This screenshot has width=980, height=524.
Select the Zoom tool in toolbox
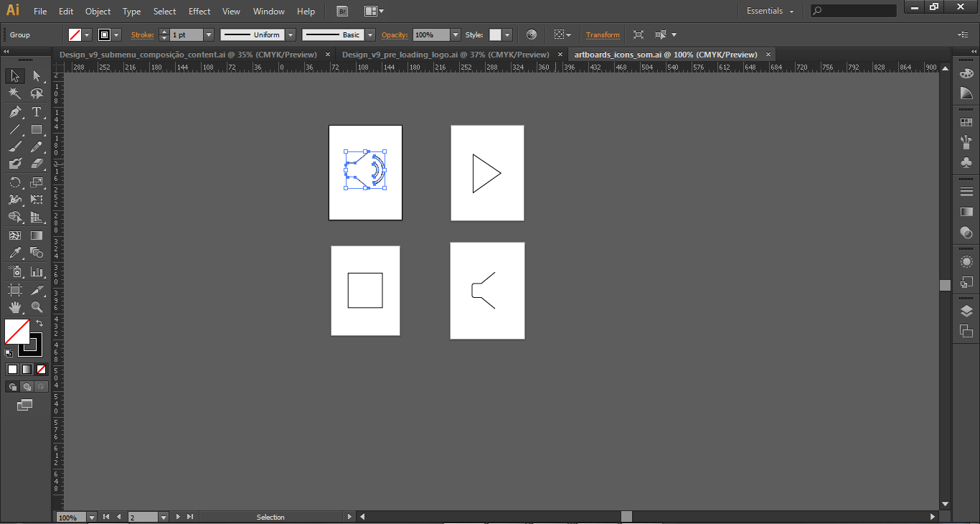36,307
